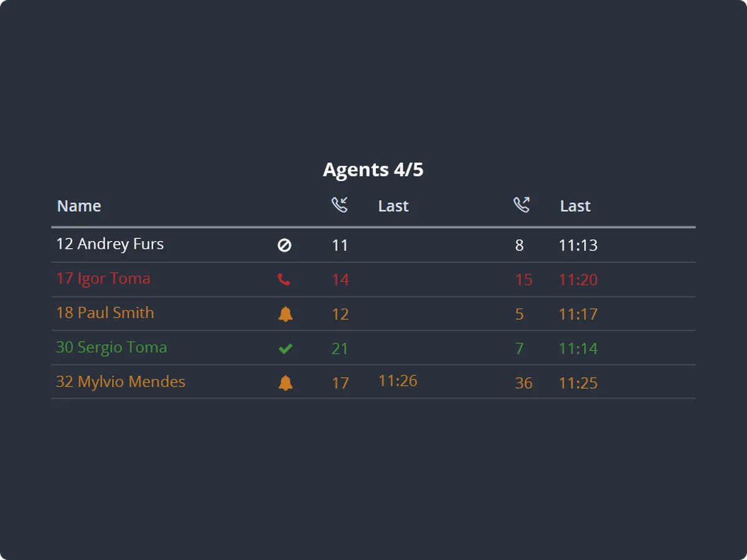
Task: Click Igor Toma's red on-call phone icon
Action: 284,280
